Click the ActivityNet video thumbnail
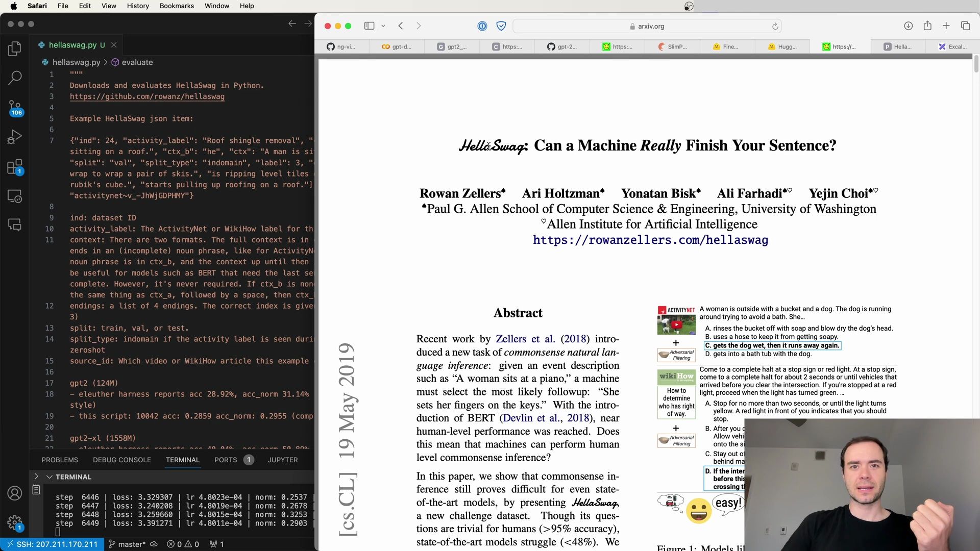The height and width of the screenshot is (551, 980). click(x=676, y=324)
